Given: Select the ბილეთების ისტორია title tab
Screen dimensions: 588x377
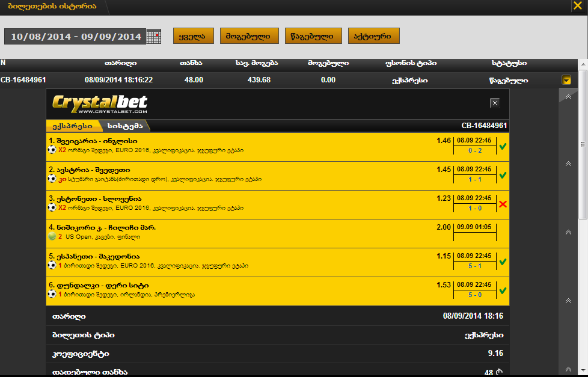Looking at the screenshot, I should pos(52,7).
